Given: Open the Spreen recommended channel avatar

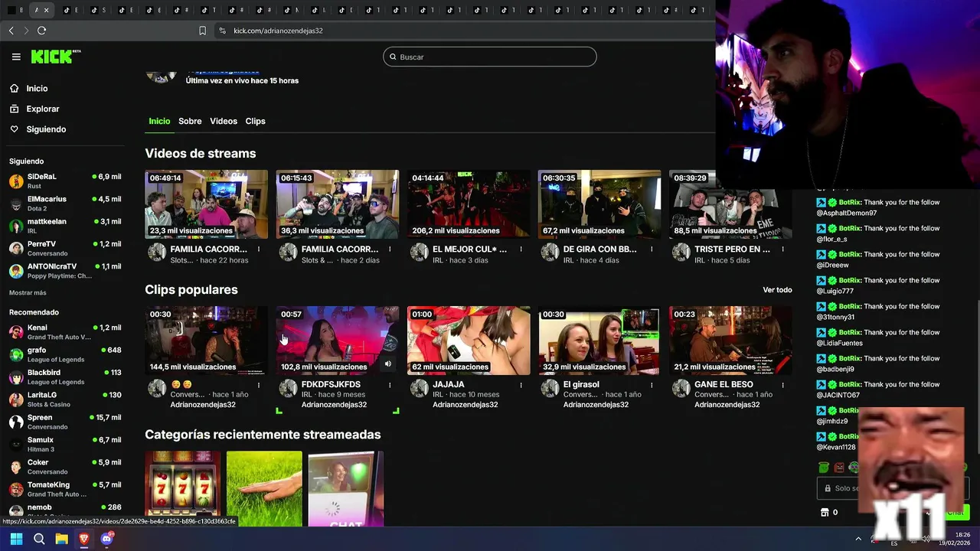Looking at the screenshot, I should [x=16, y=422].
